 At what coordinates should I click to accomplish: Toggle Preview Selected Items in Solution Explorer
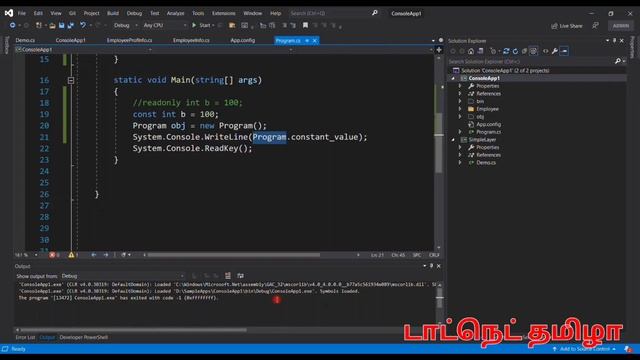tap(564, 51)
